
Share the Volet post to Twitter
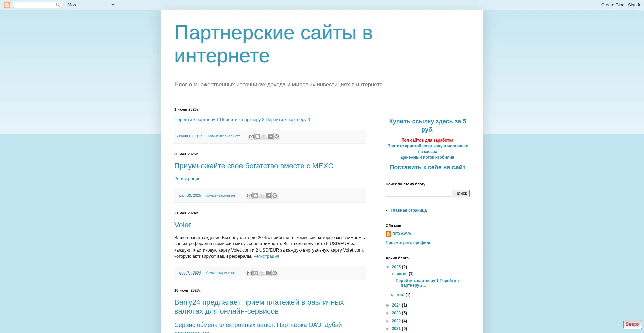(x=262, y=273)
